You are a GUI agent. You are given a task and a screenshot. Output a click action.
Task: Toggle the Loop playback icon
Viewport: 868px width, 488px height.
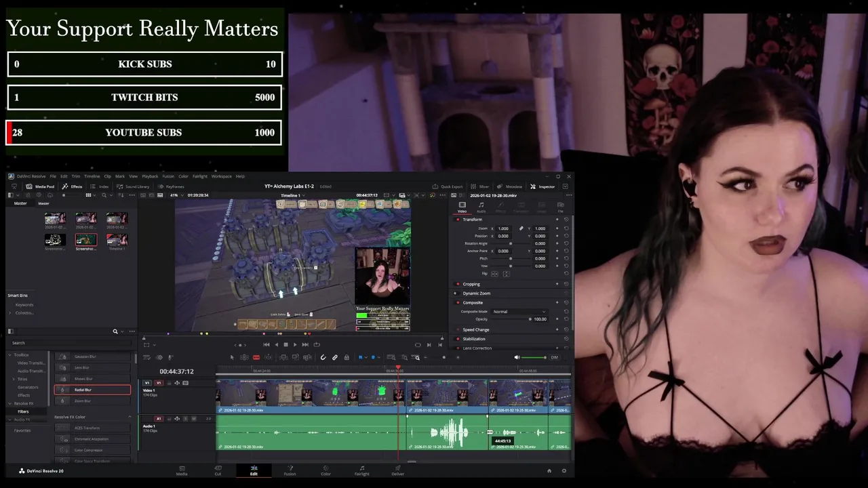[x=316, y=344]
